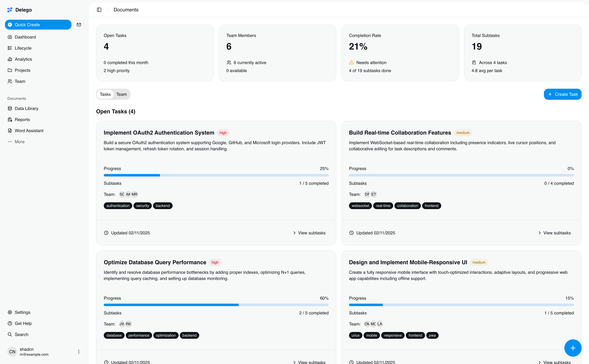Click the Create Task button
The image size is (589, 364).
[x=563, y=94]
